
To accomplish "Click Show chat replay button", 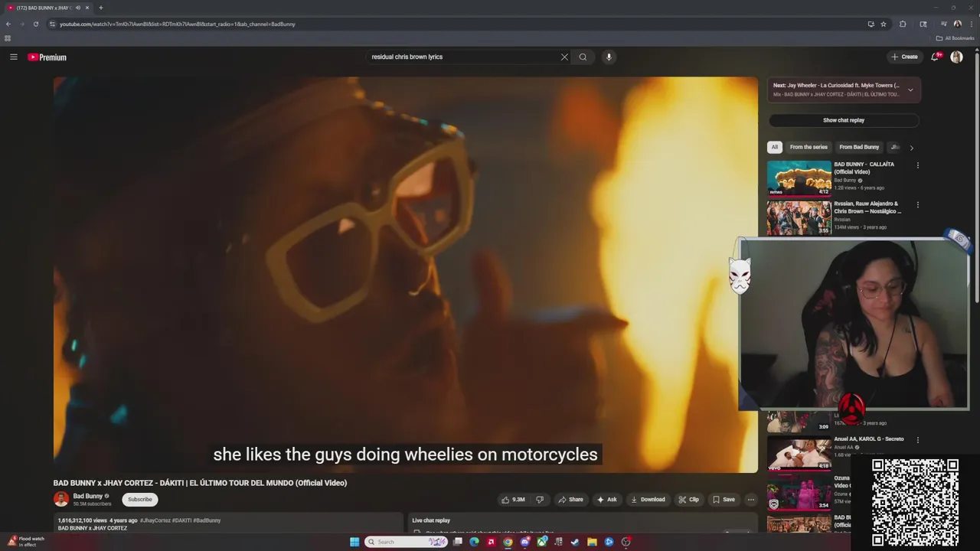I will [x=844, y=120].
